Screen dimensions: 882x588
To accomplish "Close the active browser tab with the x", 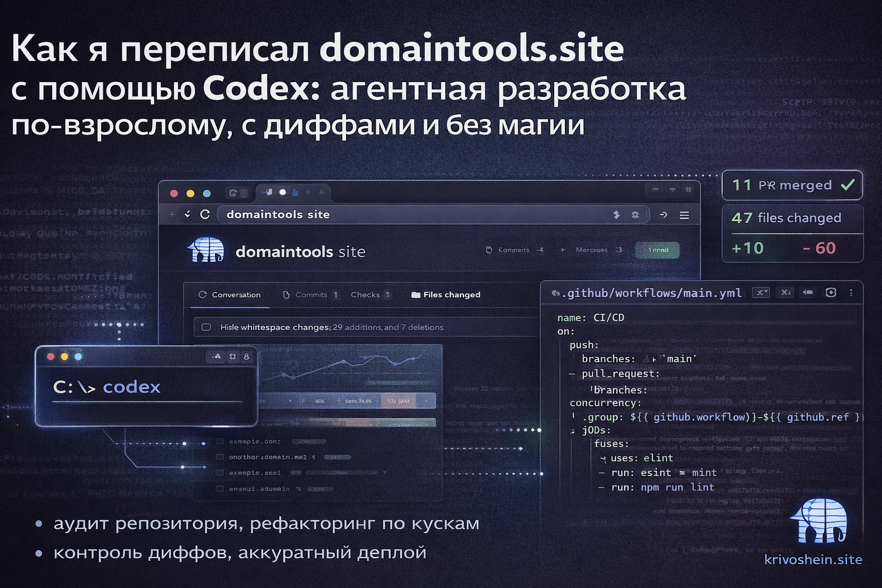I will (x=322, y=192).
